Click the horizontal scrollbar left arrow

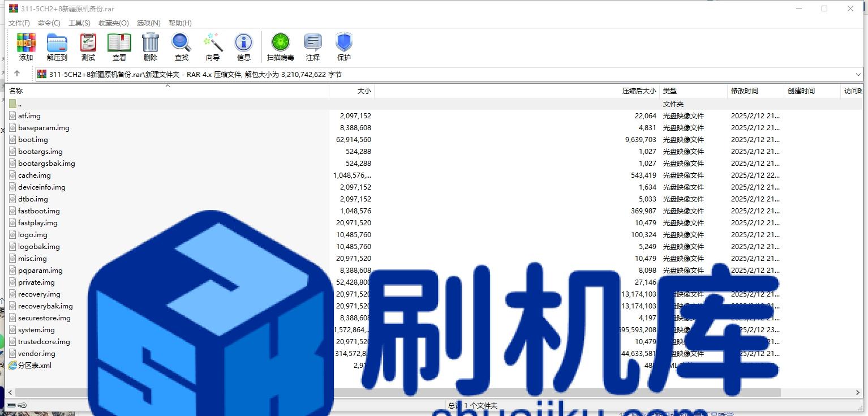point(10,392)
